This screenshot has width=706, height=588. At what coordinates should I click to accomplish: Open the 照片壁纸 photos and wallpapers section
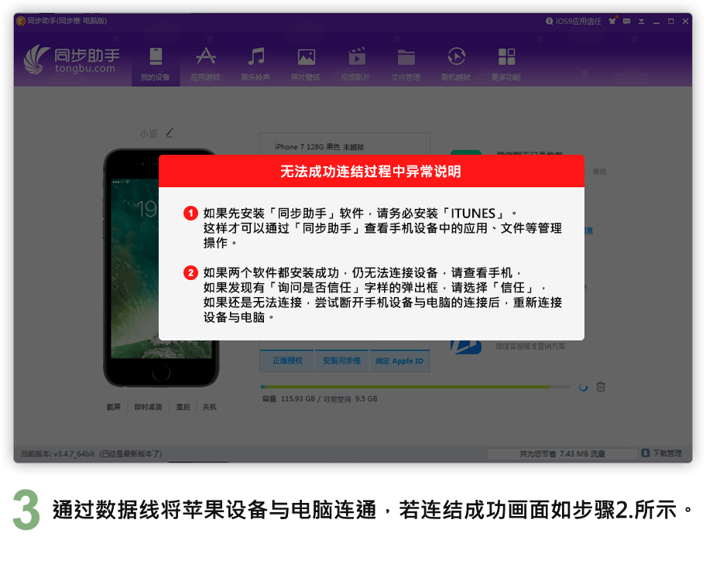306,63
